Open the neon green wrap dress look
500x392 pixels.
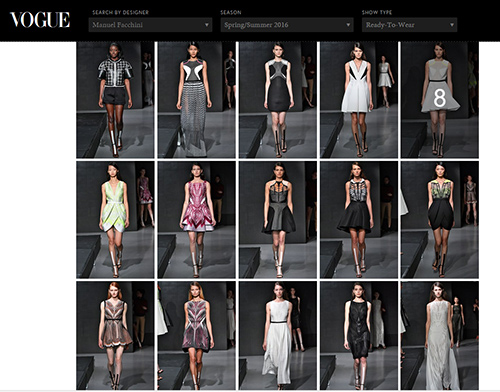point(115,220)
